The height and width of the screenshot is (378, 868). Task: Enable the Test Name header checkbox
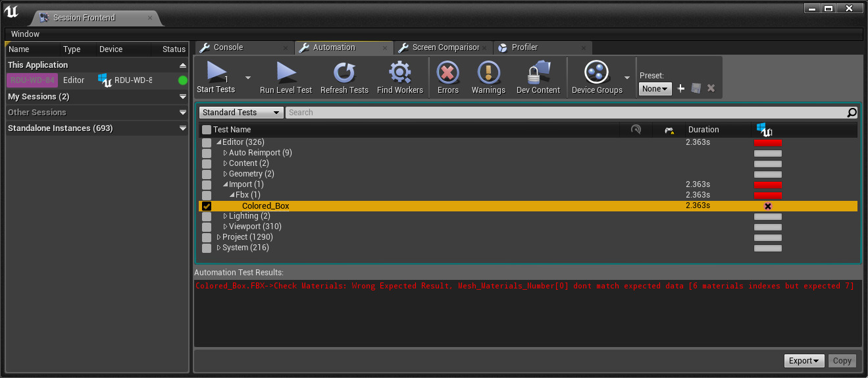[207, 130]
